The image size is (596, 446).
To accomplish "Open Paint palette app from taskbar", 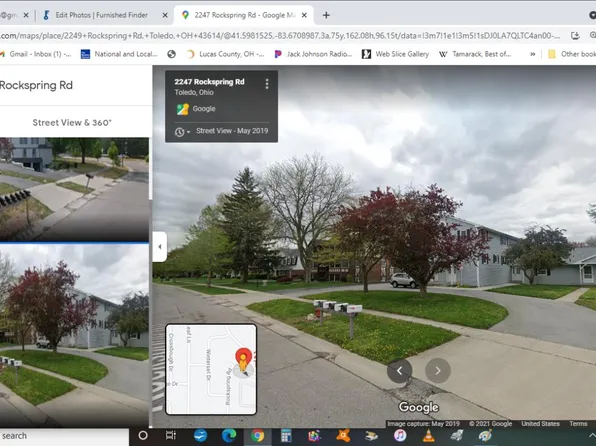I will pos(485,435).
